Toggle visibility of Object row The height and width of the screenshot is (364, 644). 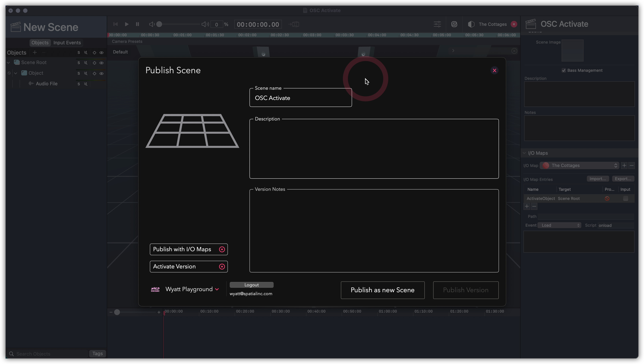[x=101, y=73]
